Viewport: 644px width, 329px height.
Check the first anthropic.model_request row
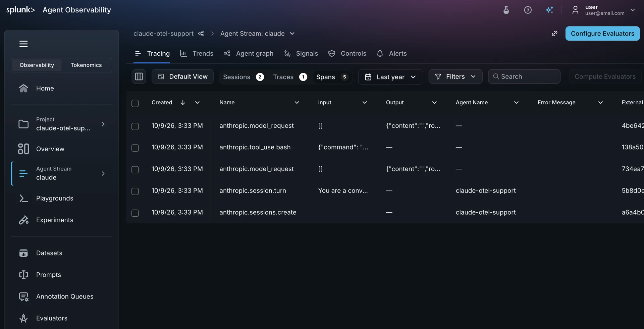[135, 126]
